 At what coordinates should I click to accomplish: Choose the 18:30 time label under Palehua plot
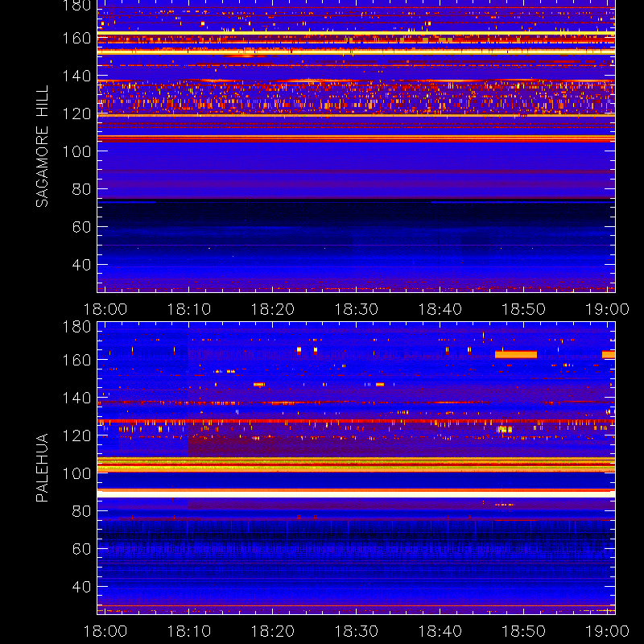click(356, 631)
